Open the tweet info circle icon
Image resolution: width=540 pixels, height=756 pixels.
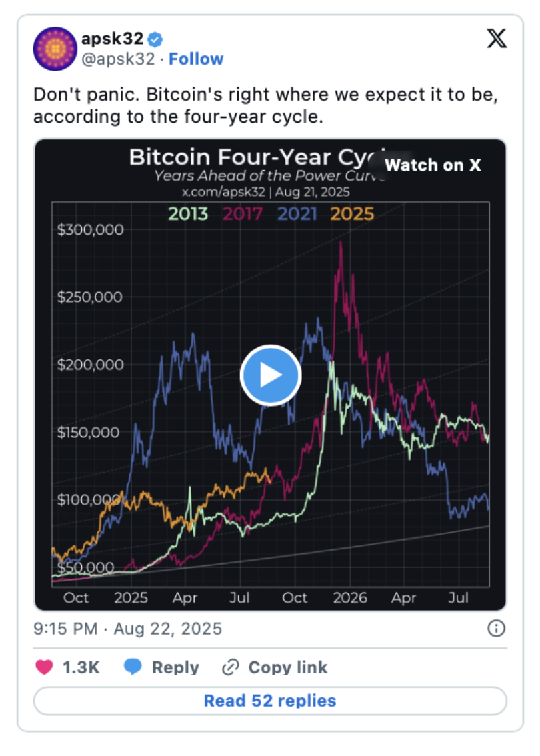click(497, 628)
